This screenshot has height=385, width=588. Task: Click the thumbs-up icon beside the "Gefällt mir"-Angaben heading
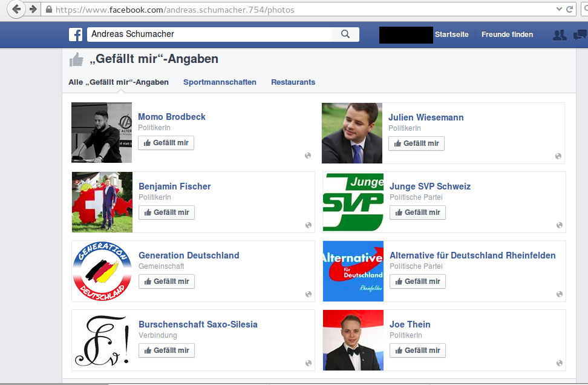(x=76, y=59)
